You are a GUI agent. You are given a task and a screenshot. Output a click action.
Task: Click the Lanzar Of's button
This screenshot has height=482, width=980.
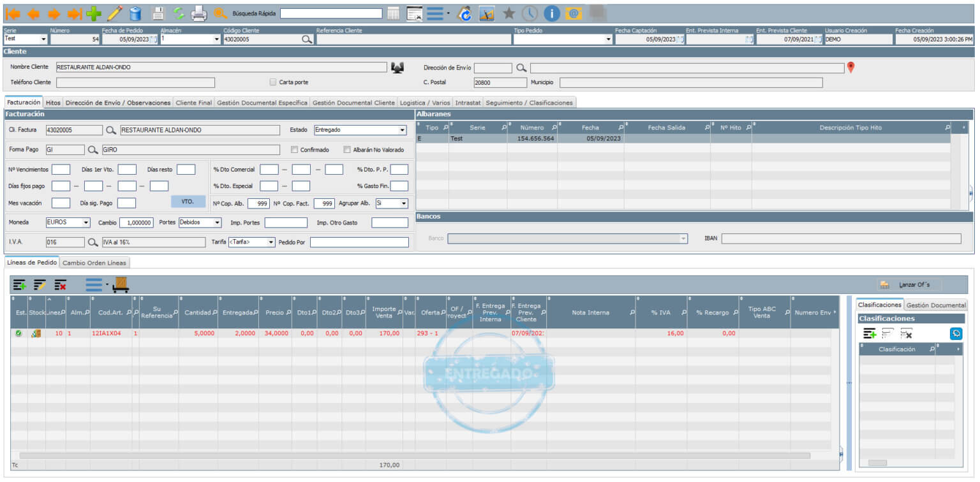point(910,284)
